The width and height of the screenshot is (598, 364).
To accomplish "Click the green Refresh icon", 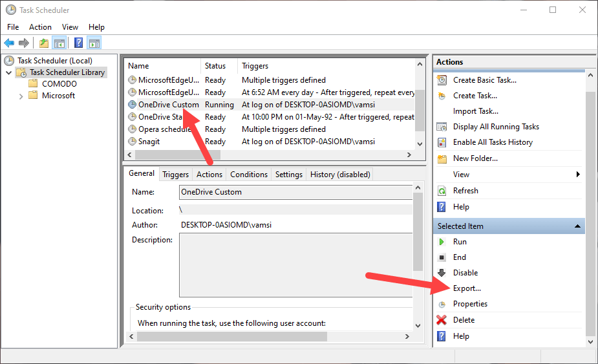I will pyautogui.click(x=442, y=191).
